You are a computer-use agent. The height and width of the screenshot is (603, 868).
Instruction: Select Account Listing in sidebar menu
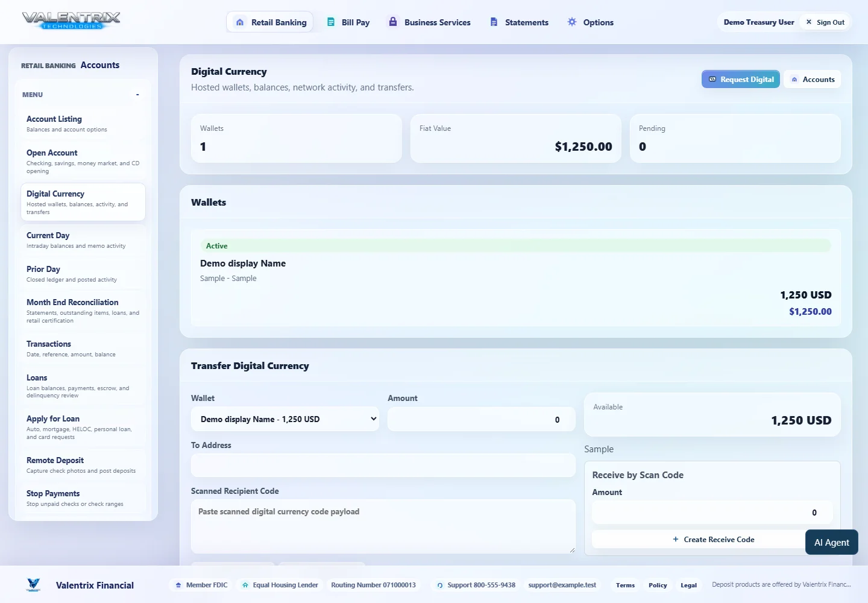[83, 124]
